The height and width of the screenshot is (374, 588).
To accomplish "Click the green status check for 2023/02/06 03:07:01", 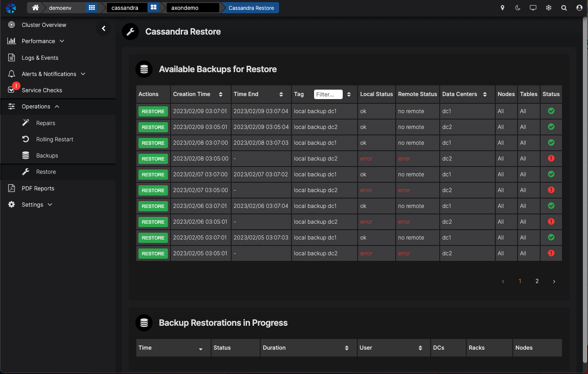I will pos(551,206).
